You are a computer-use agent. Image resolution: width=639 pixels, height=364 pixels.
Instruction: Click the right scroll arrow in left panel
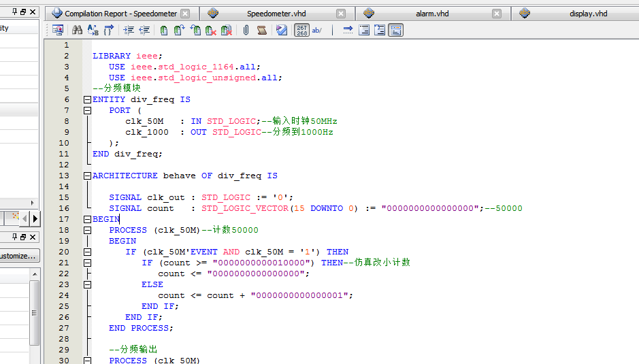(x=35, y=218)
